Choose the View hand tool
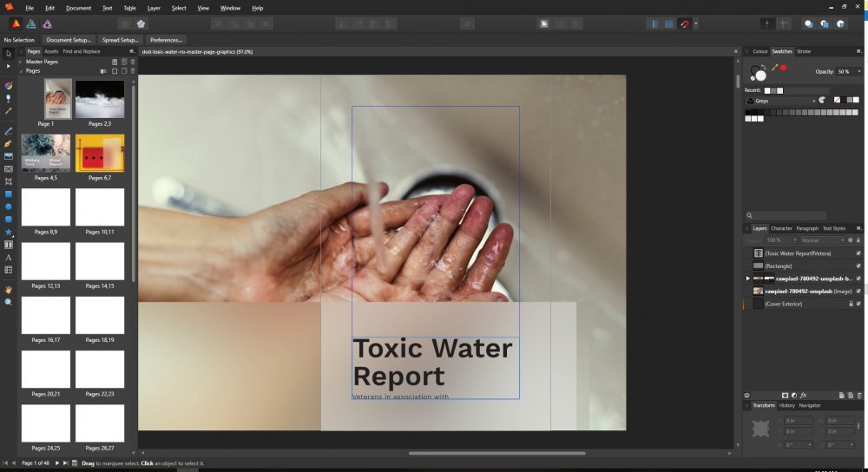868x472 pixels. (x=9, y=289)
